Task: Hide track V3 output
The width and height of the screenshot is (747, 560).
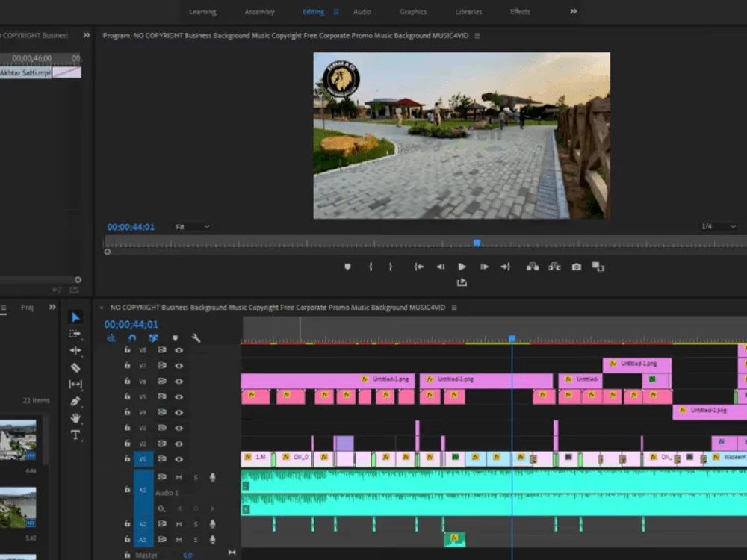Action: [179, 428]
